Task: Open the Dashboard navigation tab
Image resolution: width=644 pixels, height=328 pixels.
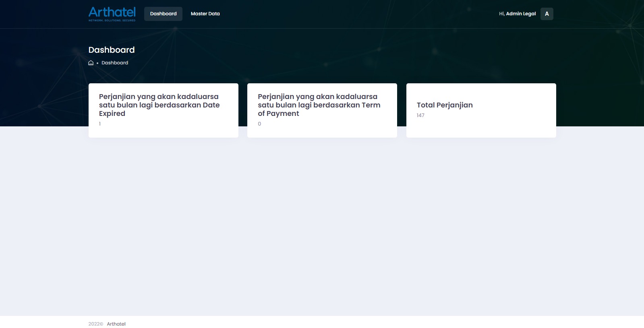Action: 163,14
